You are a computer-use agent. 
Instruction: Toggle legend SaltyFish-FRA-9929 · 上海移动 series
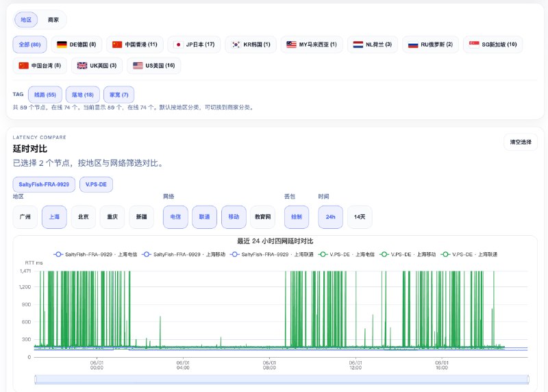click(184, 254)
